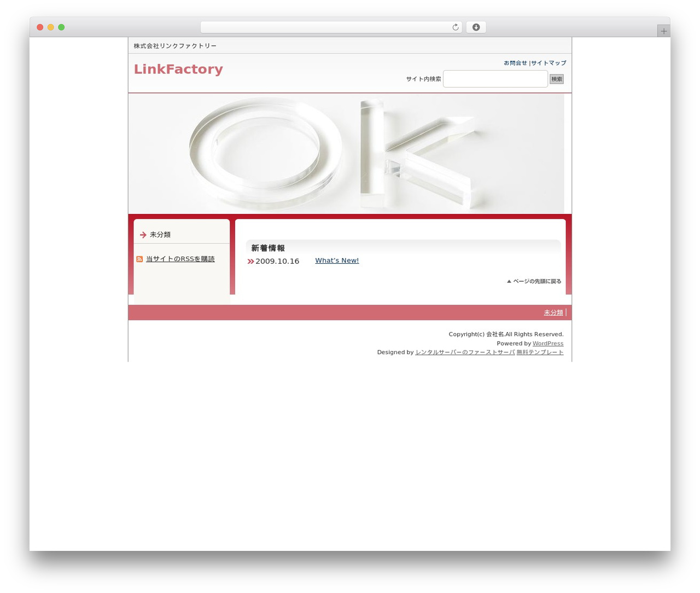Open the What's New! post link
700x593 pixels.
pos(337,261)
